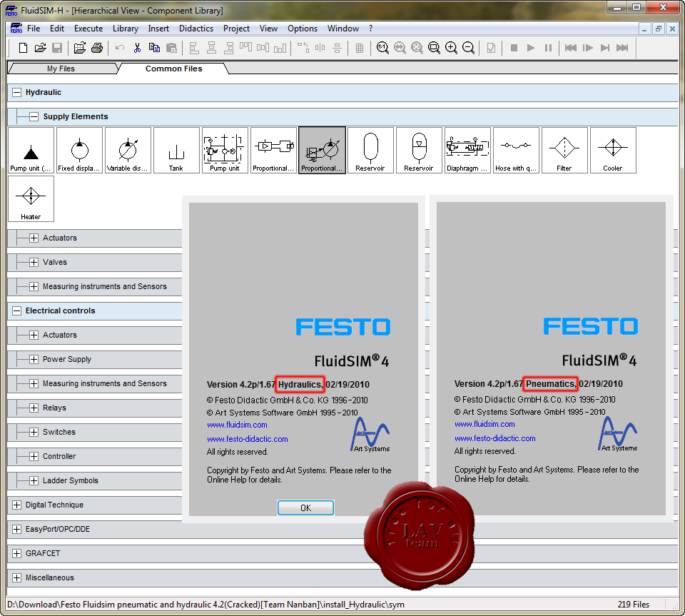Click the '219 Files' status bar text

coord(634,604)
